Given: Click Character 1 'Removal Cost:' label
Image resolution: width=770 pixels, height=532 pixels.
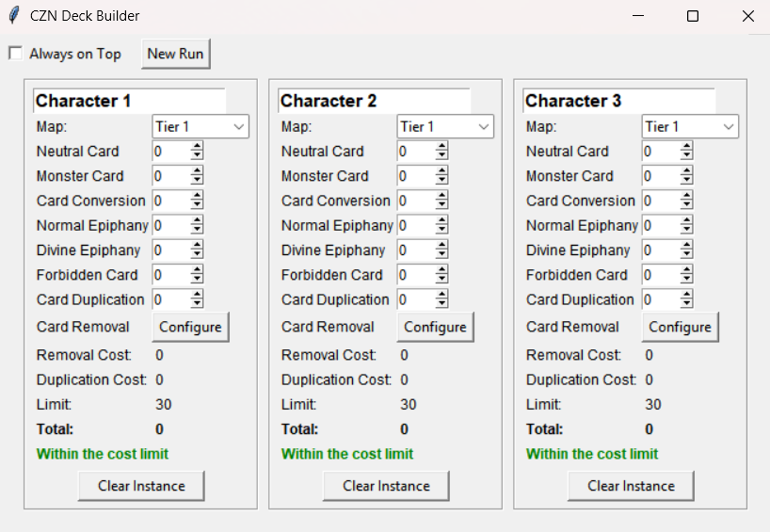Looking at the screenshot, I should point(84,355).
